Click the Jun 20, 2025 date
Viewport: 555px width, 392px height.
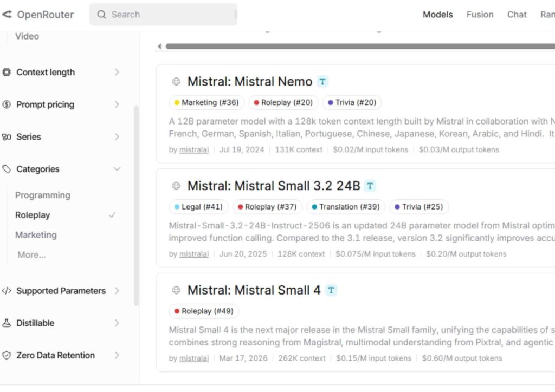pos(243,254)
